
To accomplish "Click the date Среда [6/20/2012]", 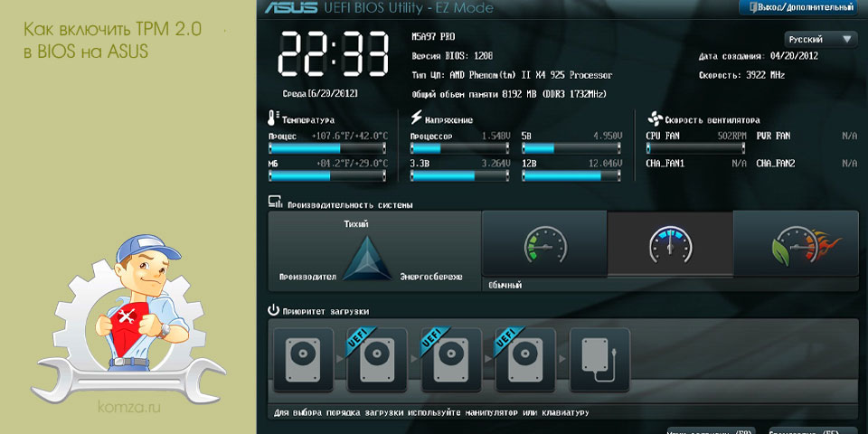I will click(x=320, y=93).
